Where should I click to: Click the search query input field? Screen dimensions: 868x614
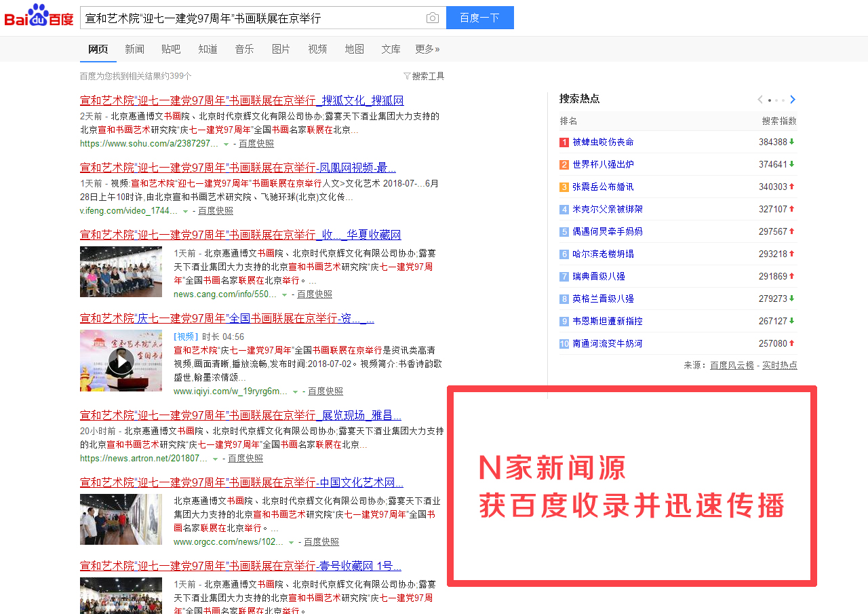(251, 18)
